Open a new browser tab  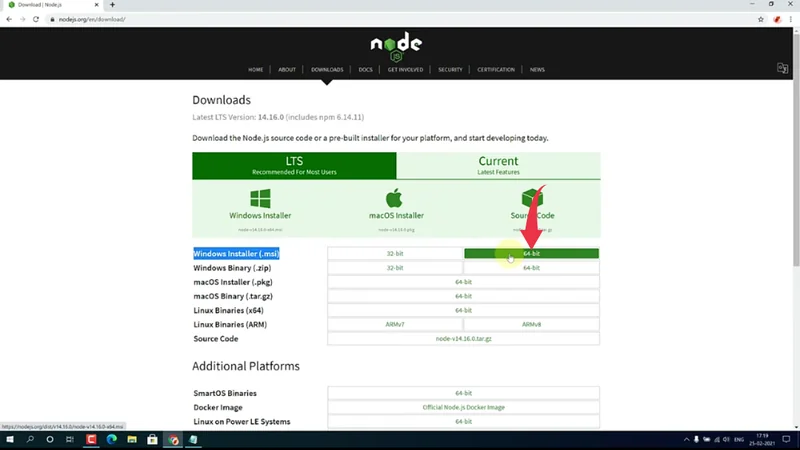point(112,5)
